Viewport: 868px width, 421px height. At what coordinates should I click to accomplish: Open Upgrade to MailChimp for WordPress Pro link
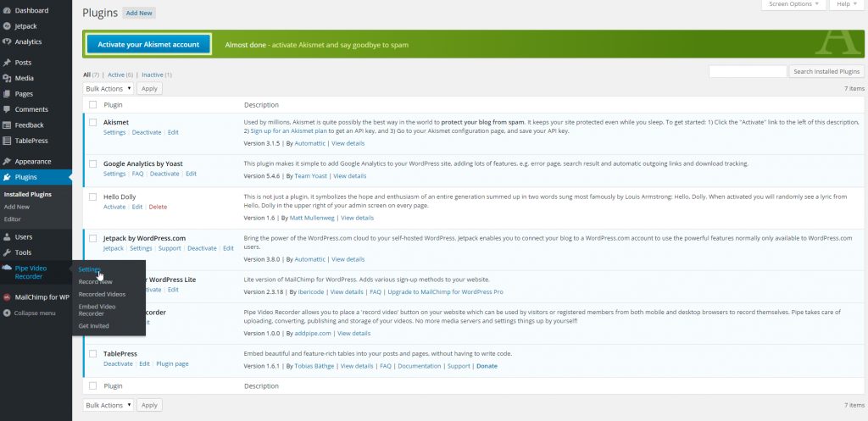(x=446, y=291)
